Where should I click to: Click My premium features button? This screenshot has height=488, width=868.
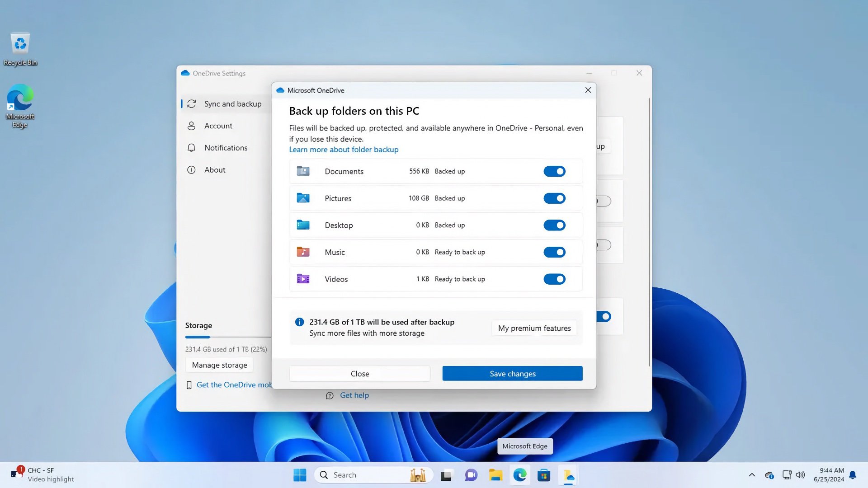point(534,328)
